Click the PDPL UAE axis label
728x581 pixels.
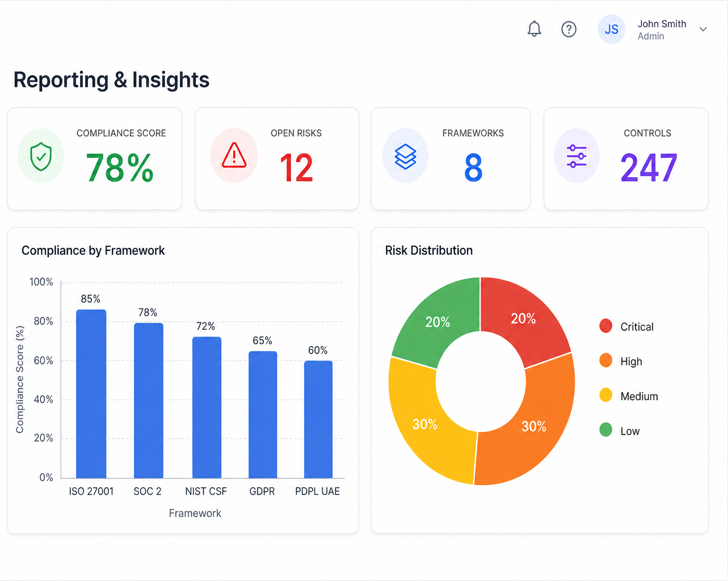(317, 491)
